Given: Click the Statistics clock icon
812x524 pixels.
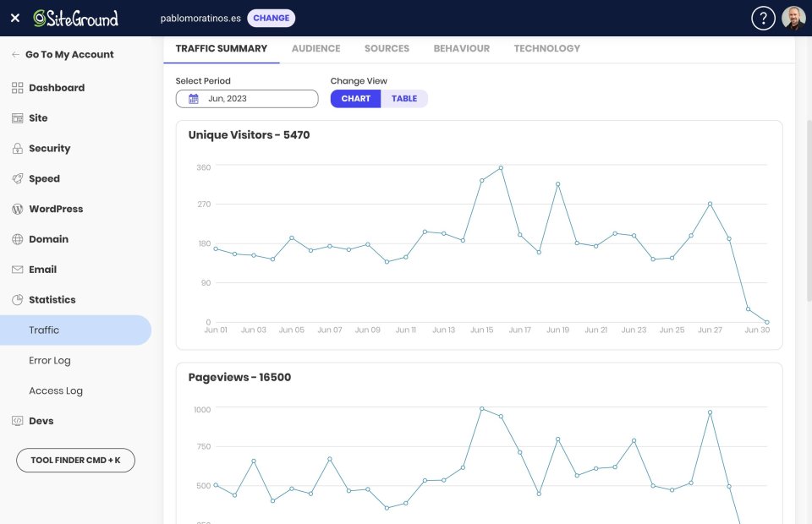Looking at the screenshot, I should (x=18, y=299).
